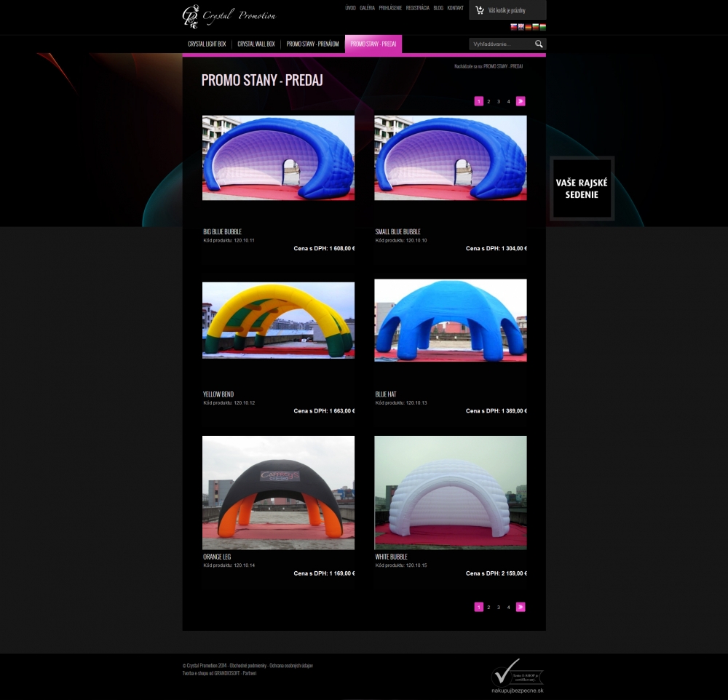The image size is (728, 700).
Task: Click YELLOW BEND product title
Action: 218,394
